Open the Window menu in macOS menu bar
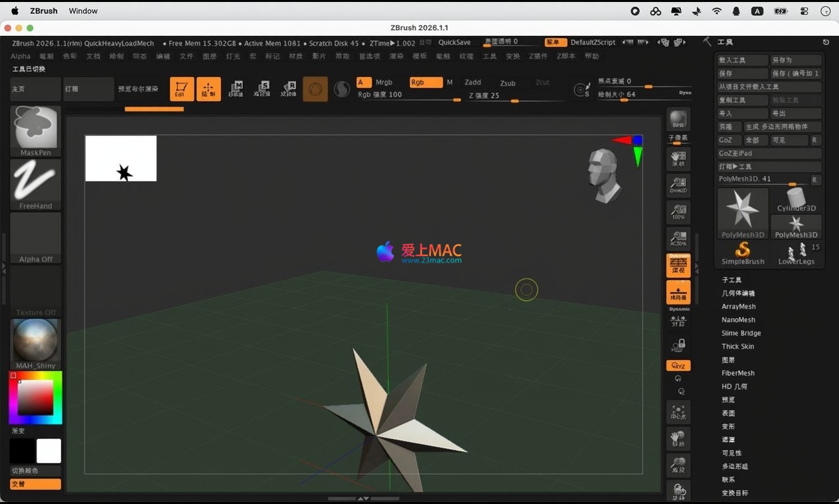This screenshot has width=839, height=504. coord(83,11)
